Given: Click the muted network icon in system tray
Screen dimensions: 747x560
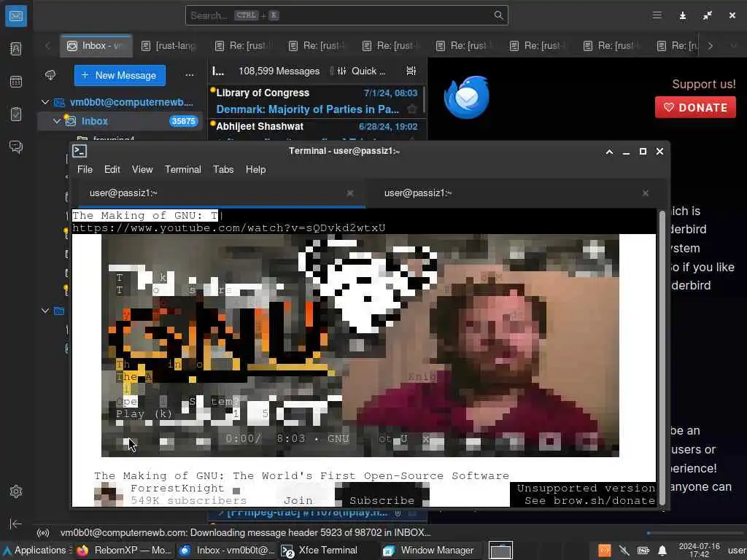Looking at the screenshot, I should coord(624,551).
